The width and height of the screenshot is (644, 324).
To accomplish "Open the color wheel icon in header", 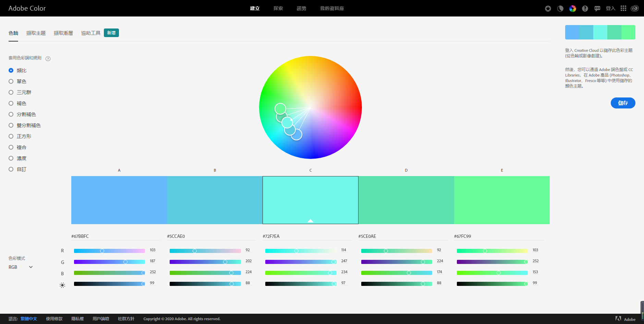I will point(573,9).
